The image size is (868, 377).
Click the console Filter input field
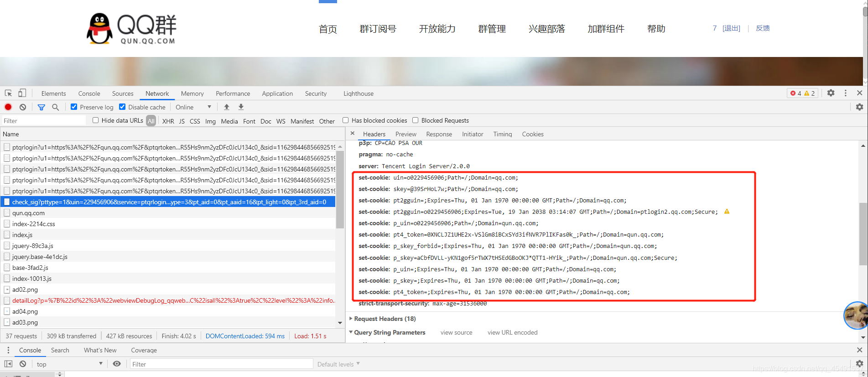point(221,364)
